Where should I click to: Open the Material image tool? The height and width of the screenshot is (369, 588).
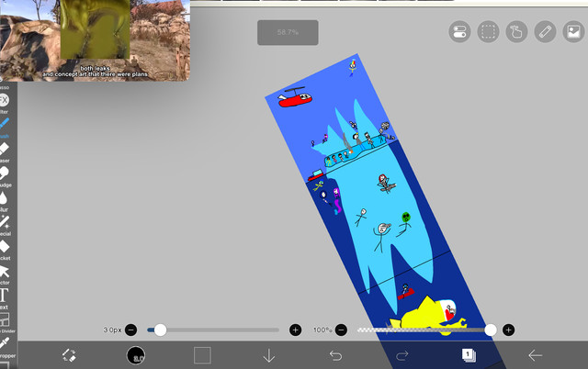[x=573, y=32]
